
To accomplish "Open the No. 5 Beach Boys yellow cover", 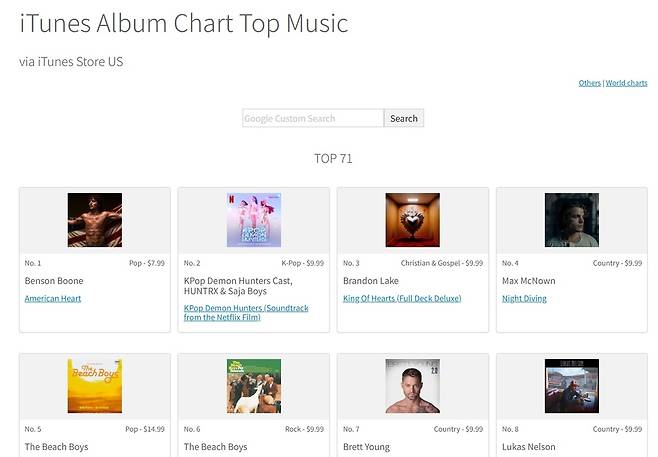I will (x=95, y=386).
